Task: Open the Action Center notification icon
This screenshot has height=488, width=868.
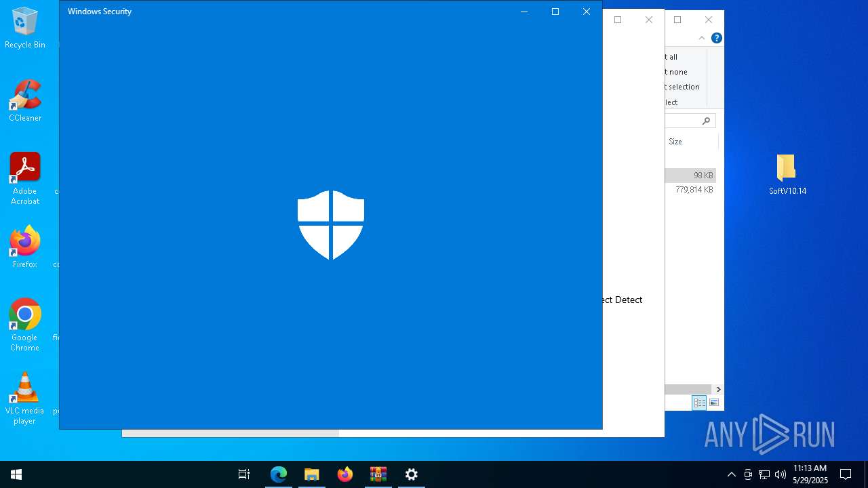Action: 846,474
